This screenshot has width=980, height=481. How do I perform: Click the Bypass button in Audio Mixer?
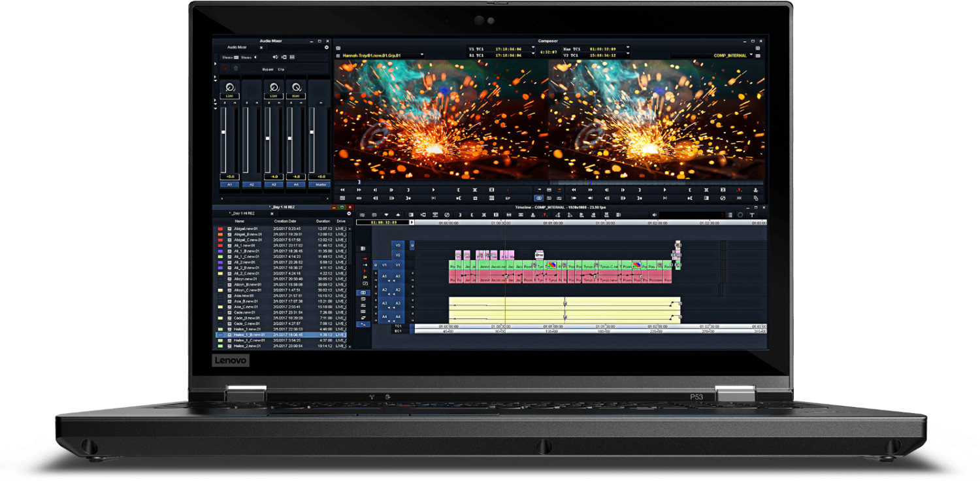[x=268, y=69]
